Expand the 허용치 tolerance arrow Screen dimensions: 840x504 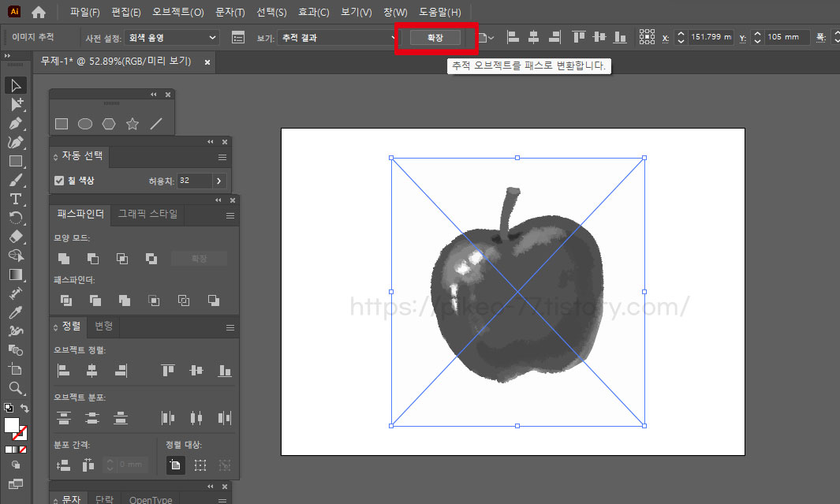coord(219,181)
